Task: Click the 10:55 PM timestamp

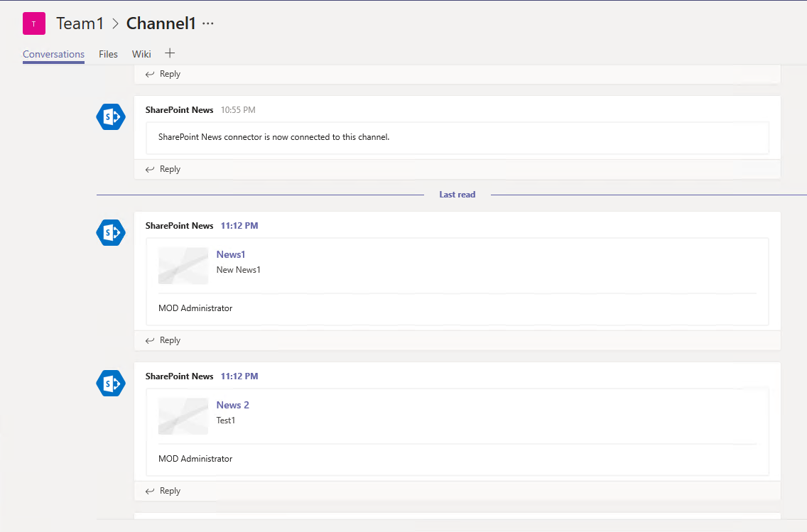Action: pos(238,110)
